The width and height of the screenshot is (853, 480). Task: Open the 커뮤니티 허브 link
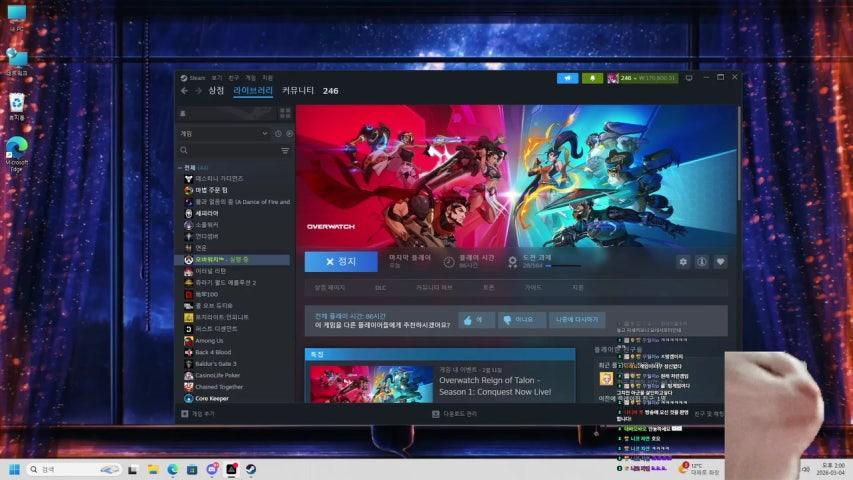pos(434,287)
